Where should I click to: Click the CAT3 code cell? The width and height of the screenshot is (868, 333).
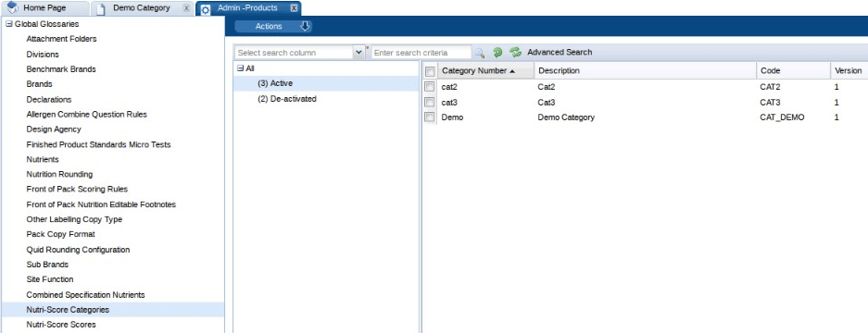coord(770,103)
